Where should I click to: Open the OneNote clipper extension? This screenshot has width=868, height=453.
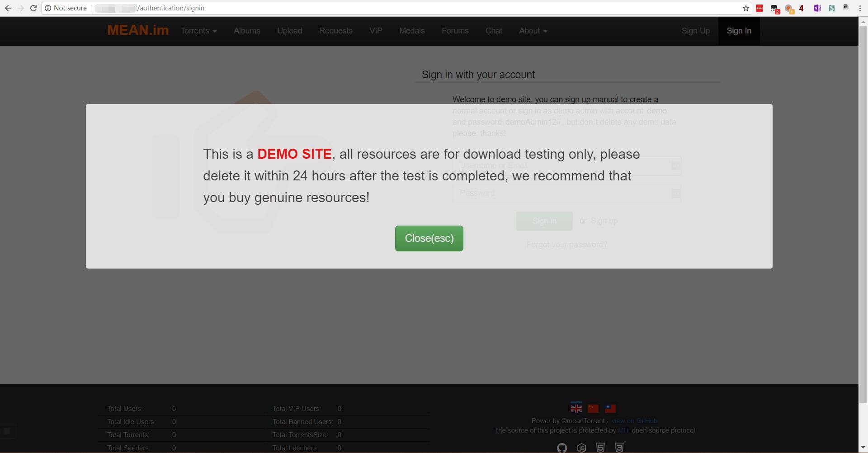pyautogui.click(x=817, y=8)
